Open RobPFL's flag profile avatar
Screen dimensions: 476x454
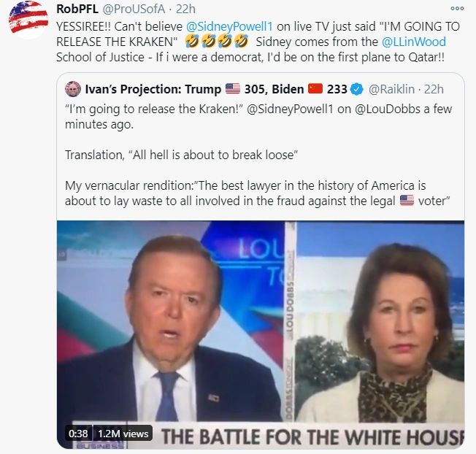[28, 19]
